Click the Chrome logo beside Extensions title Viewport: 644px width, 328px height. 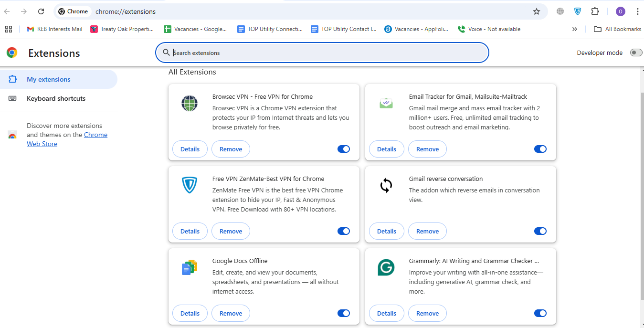point(12,53)
